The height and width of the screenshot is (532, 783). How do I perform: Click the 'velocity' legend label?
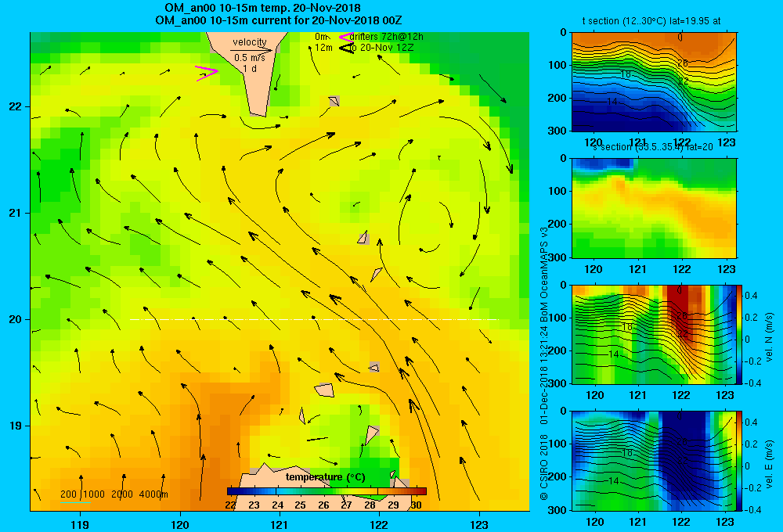[250, 42]
